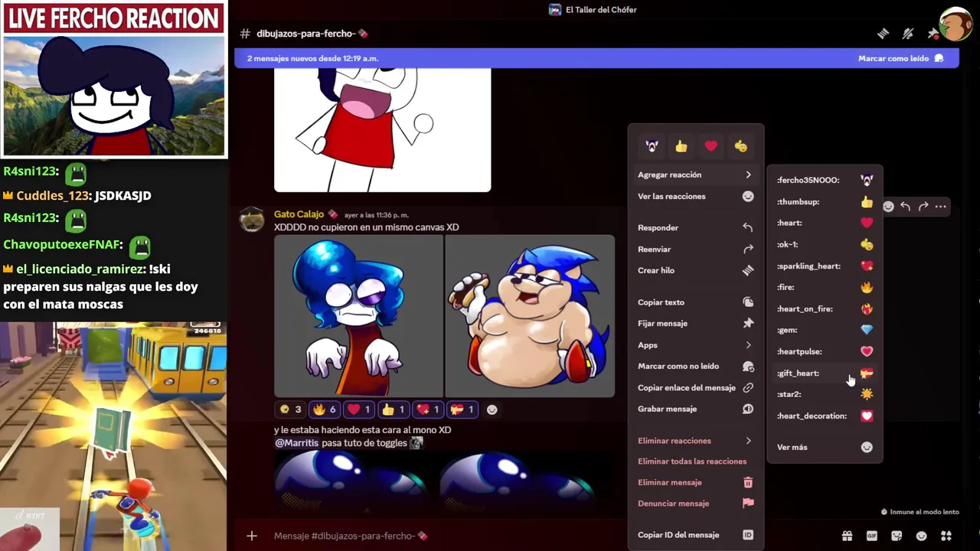Click the smiley icon in message hover toolbar
This screenshot has height=551, width=980.
(x=888, y=206)
